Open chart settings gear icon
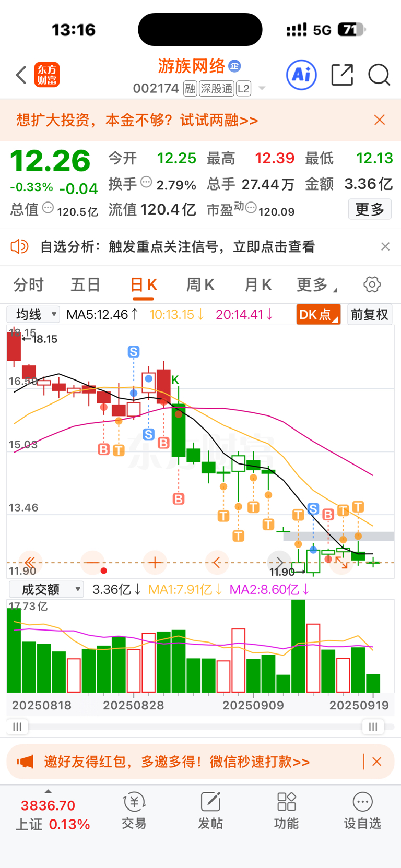This screenshot has height=868, width=401. click(372, 284)
